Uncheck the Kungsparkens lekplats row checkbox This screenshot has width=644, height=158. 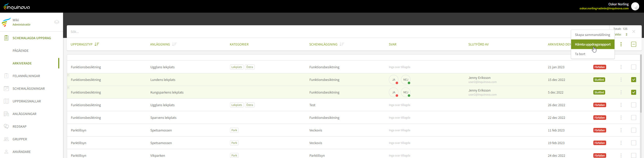[633, 92]
